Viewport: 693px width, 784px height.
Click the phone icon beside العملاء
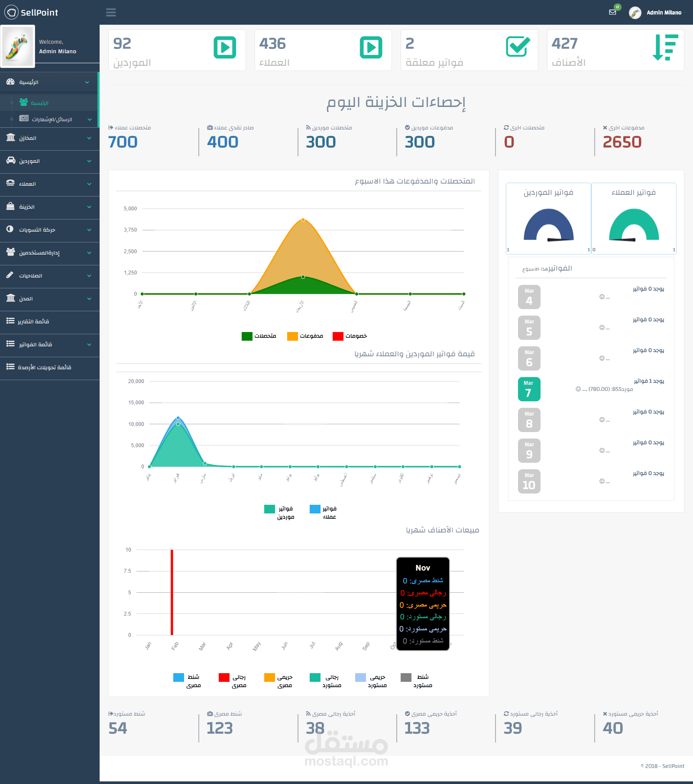tap(11, 183)
